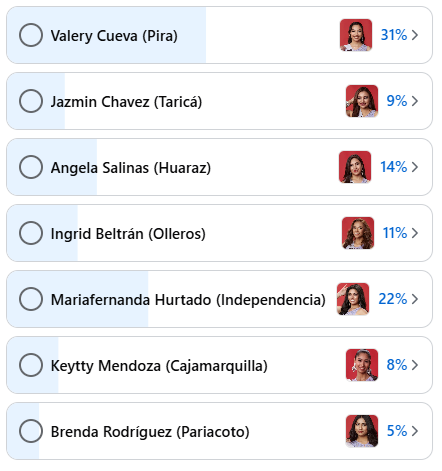The image size is (442, 471).
Task: Select the Jazmin Chavez (Taricá) radio button
Action: coord(31,101)
